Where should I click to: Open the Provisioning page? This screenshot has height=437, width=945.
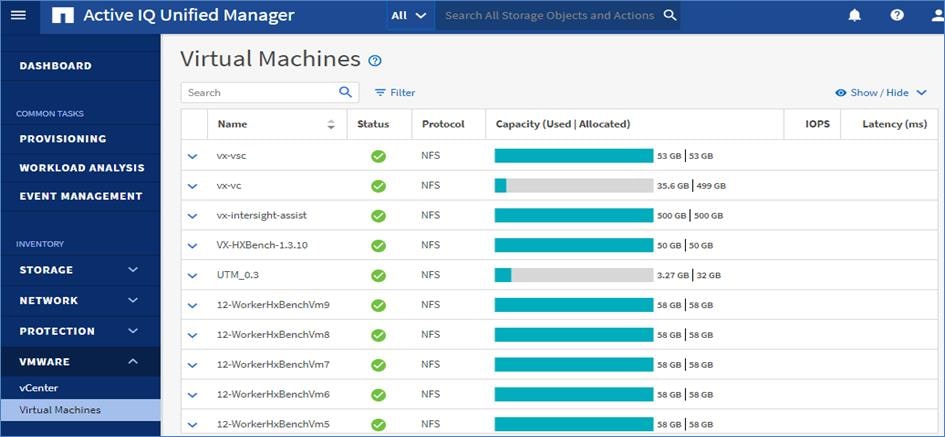click(x=63, y=139)
